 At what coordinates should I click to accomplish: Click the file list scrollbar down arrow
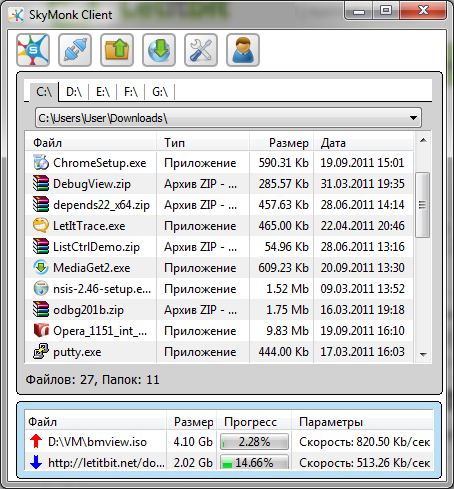coord(423,355)
